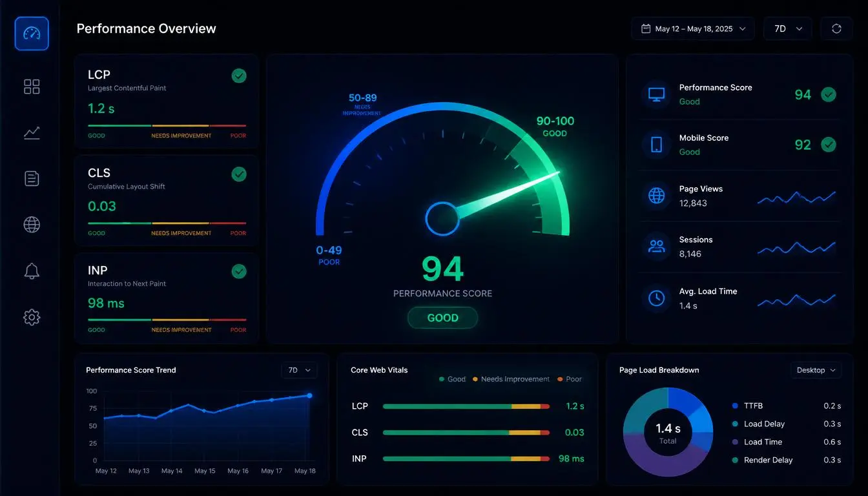Open the grid dashboard icon in sidebar
This screenshot has height=496, width=868.
tap(32, 87)
